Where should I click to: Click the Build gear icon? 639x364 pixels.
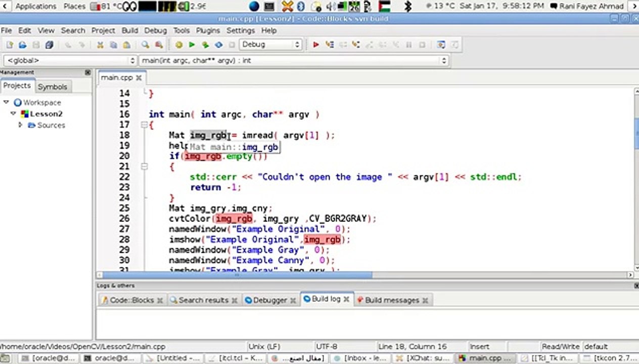(x=178, y=44)
